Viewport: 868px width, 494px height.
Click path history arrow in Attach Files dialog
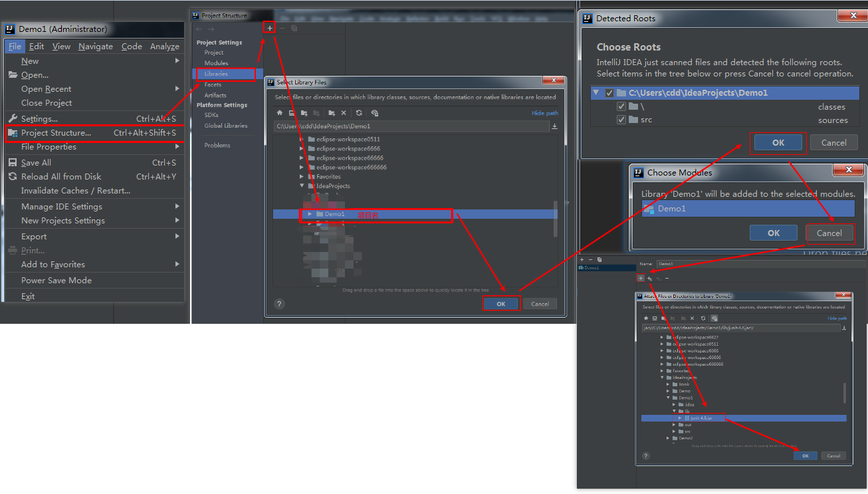click(x=844, y=328)
